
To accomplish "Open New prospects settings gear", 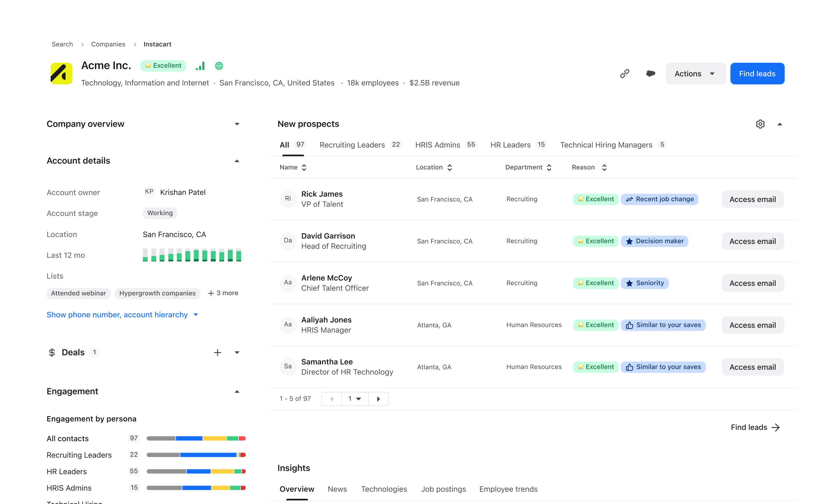I will click(760, 124).
